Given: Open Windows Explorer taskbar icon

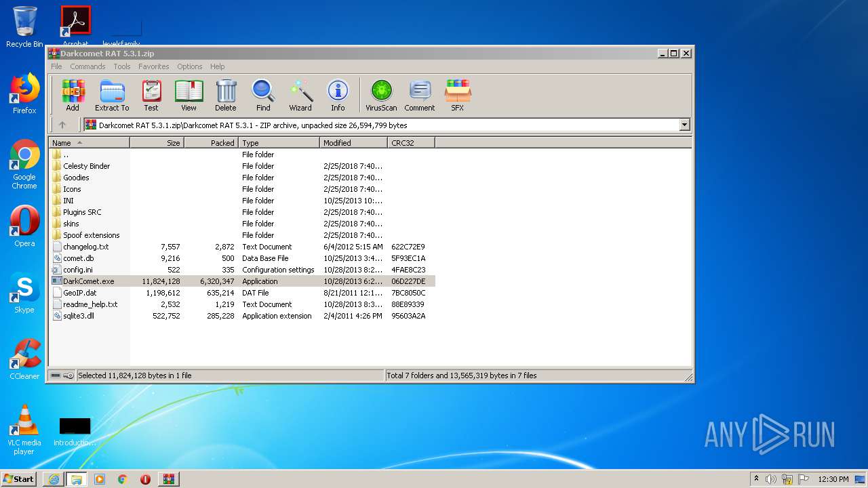Looking at the screenshot, I should pyautogui.click(x=76, y=479).
